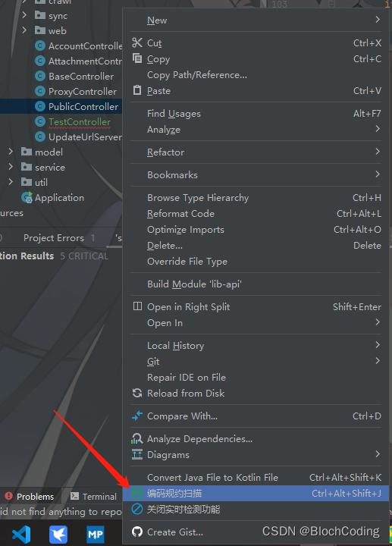The image size is (392, 546).
Task: Open the Git submenu arrow
Action: [x=378, y=361]
